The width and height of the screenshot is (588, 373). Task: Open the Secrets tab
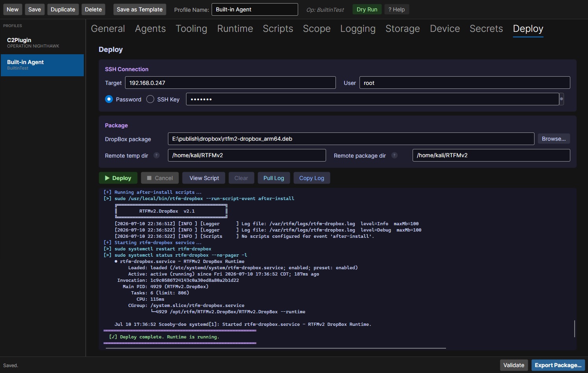[486, 29]
